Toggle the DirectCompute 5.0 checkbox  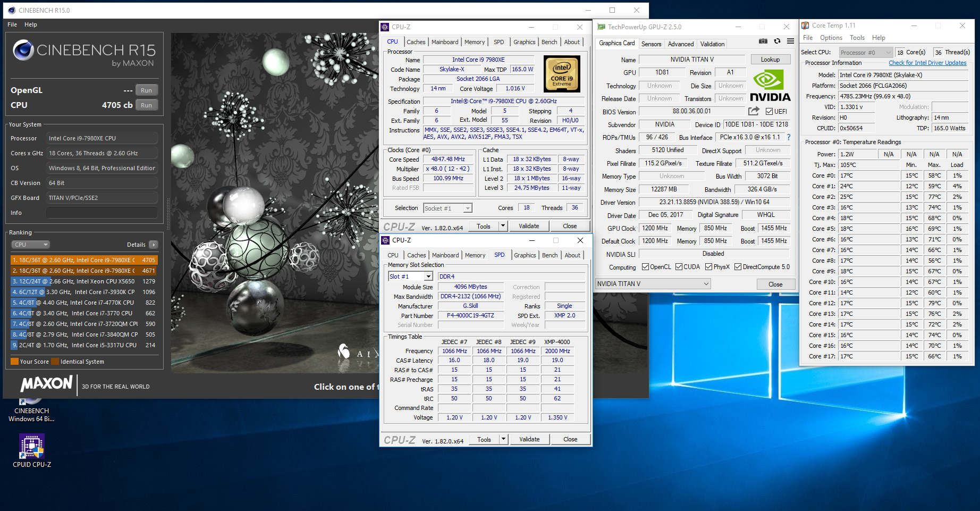[x=738, y=267]
